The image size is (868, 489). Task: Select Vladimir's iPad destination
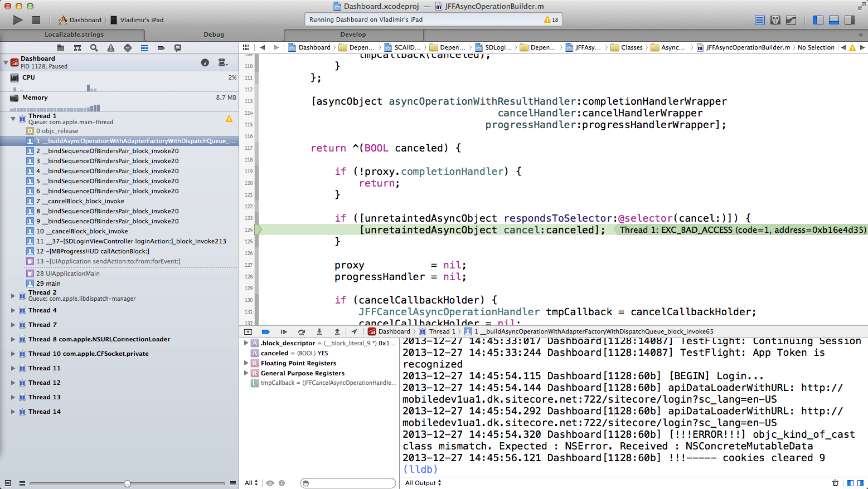pyautogui.click(x=137, y=20)
